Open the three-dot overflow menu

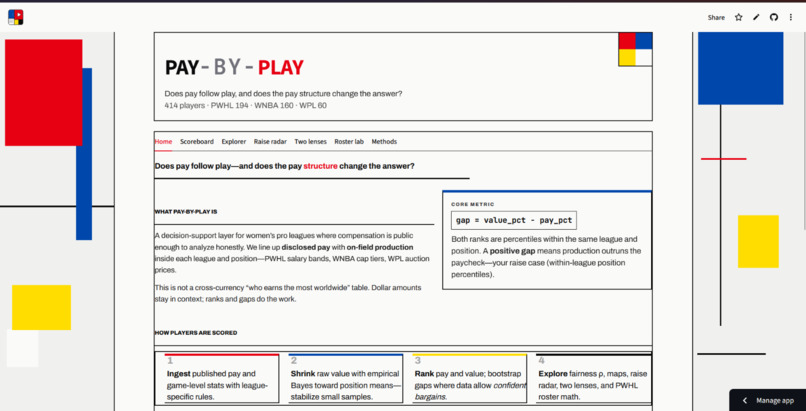(x=791, y=17)
